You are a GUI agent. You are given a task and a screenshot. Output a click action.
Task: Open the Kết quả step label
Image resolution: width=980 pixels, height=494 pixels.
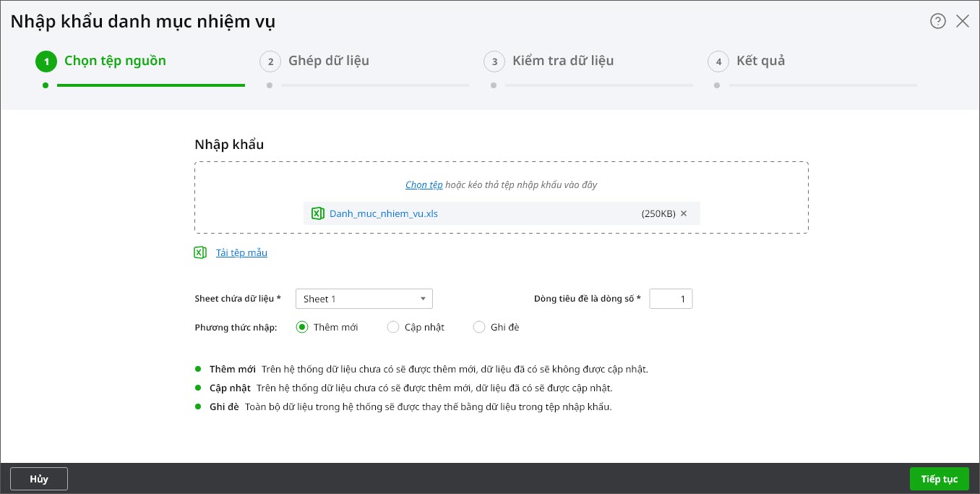tap(760, 61)
